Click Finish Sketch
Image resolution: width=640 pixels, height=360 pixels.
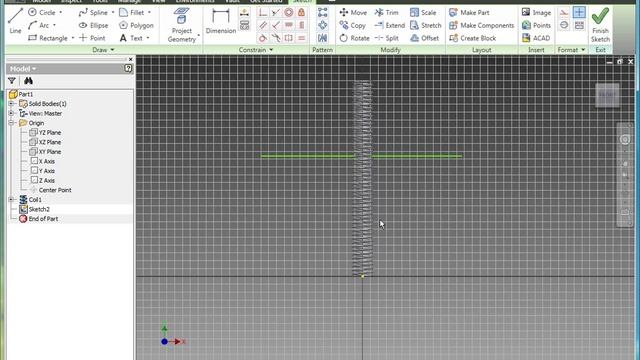(600, 25)
